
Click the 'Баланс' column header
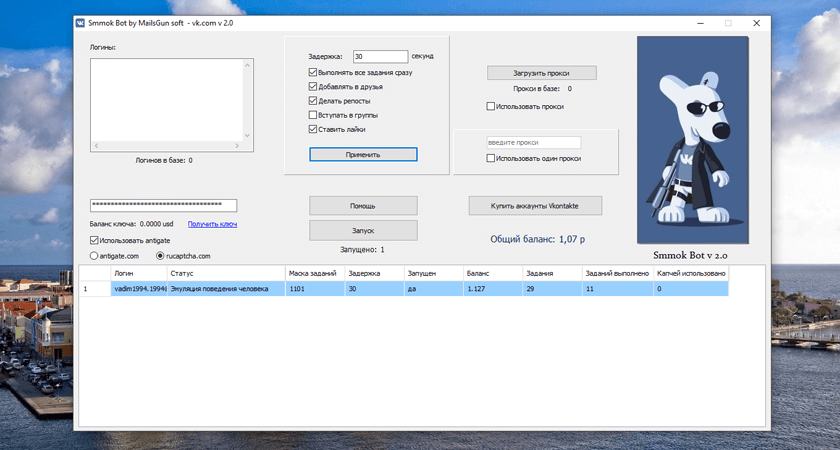click(x=493, y=274)
